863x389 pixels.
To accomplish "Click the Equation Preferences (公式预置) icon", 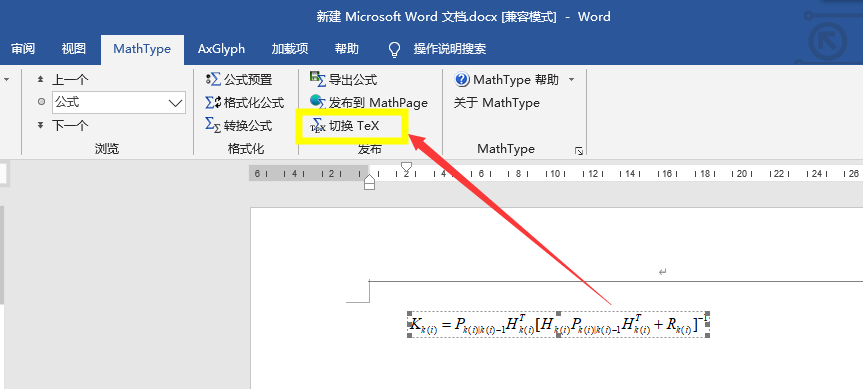I will coord(213,79).
